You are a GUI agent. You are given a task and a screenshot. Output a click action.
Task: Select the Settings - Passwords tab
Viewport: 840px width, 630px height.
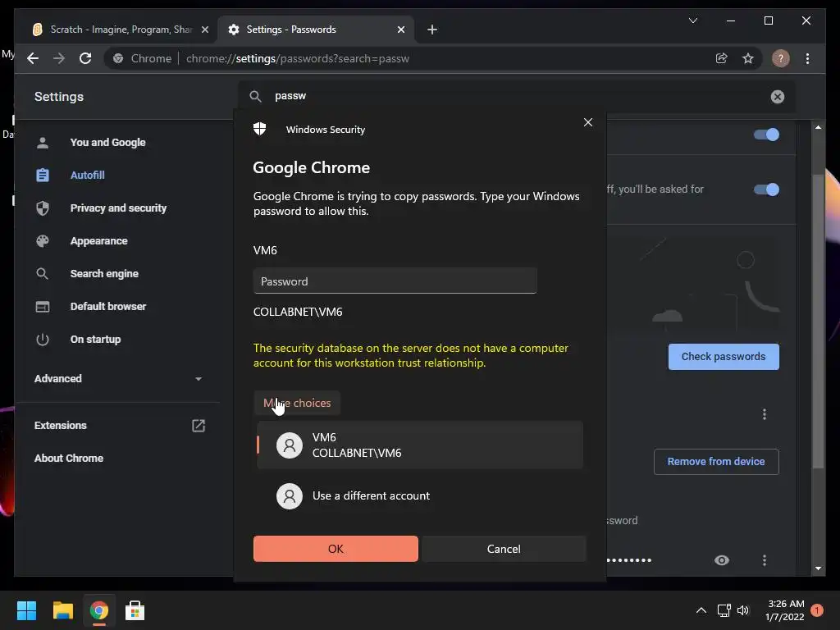click(x=316, y=30)
